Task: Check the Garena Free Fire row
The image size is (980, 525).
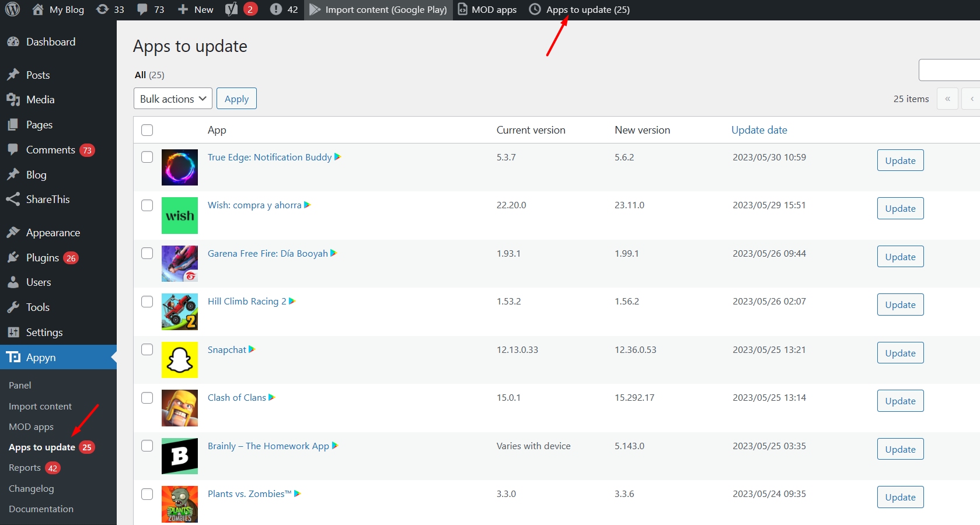Action: pos(147,253)
